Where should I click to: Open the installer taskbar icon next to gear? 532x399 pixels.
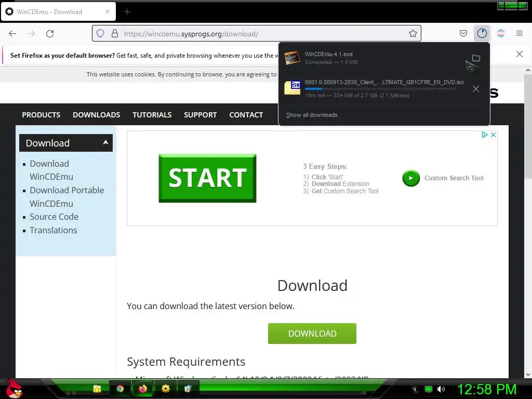[x=188, y=389]
